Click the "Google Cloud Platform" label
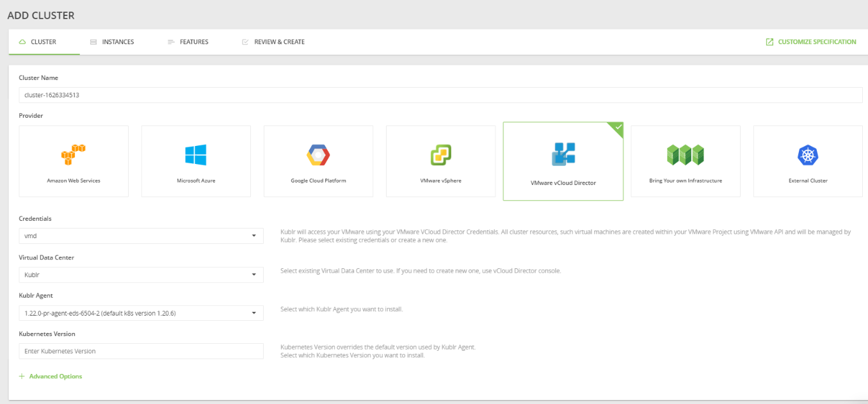 pyautogui.click(x=318, y=181)
